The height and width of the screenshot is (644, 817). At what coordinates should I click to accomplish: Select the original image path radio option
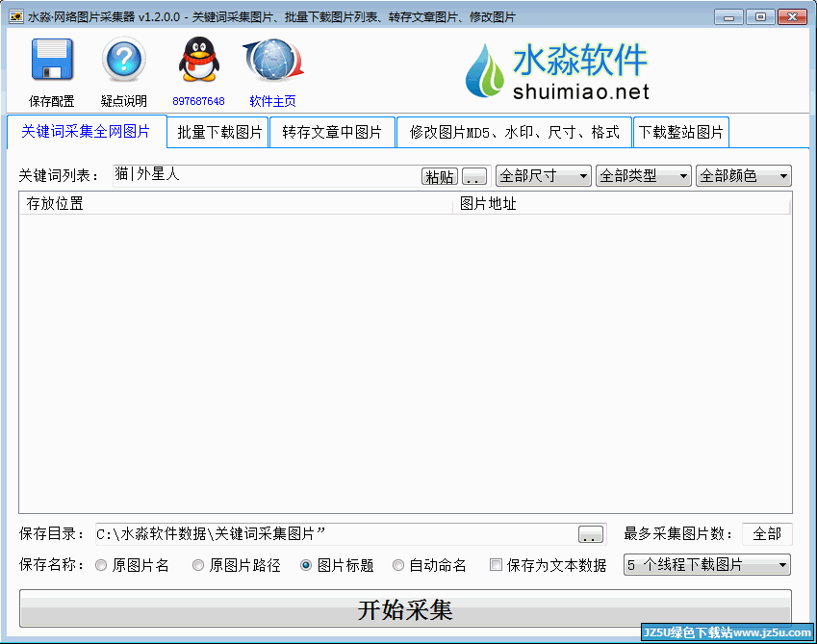[199, 566]
